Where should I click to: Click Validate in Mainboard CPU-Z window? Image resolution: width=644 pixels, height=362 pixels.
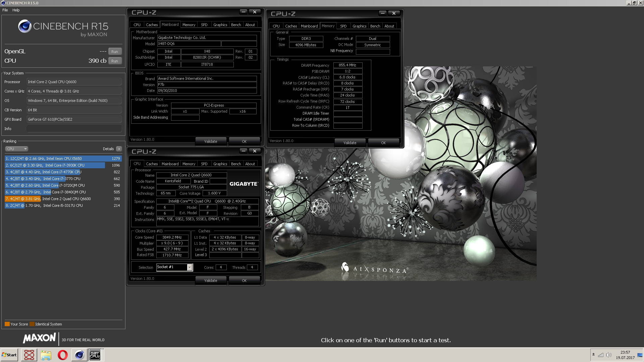pyautogui.click(x=211, y=141)
